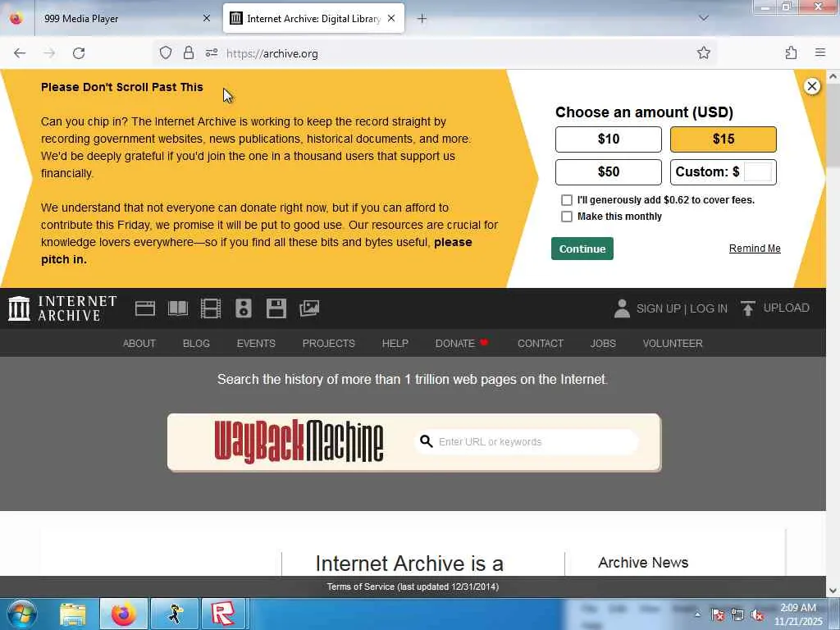Open the Web media type icon
This screenshot has height=630, width=840.
[144, 308]
